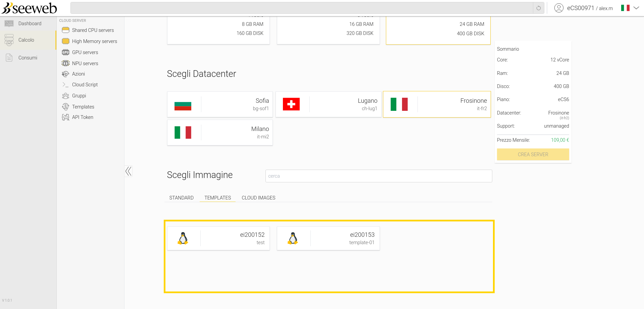Screen dimensions: 644x309
Task: Focus the cerca image search field
Action: (379, 176)
